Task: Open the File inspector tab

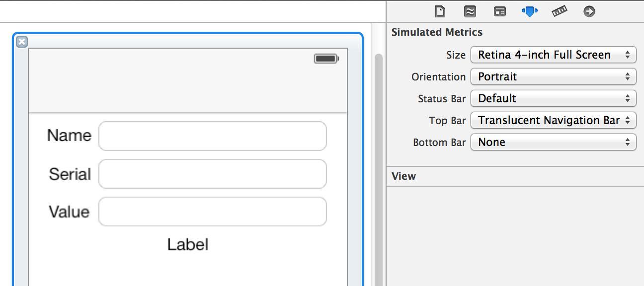Action: click(440, 11)
